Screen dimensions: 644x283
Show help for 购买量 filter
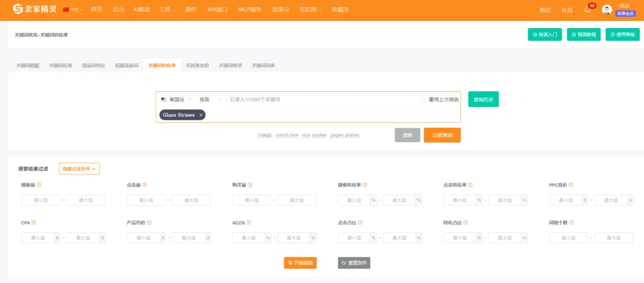pos(250,185)
